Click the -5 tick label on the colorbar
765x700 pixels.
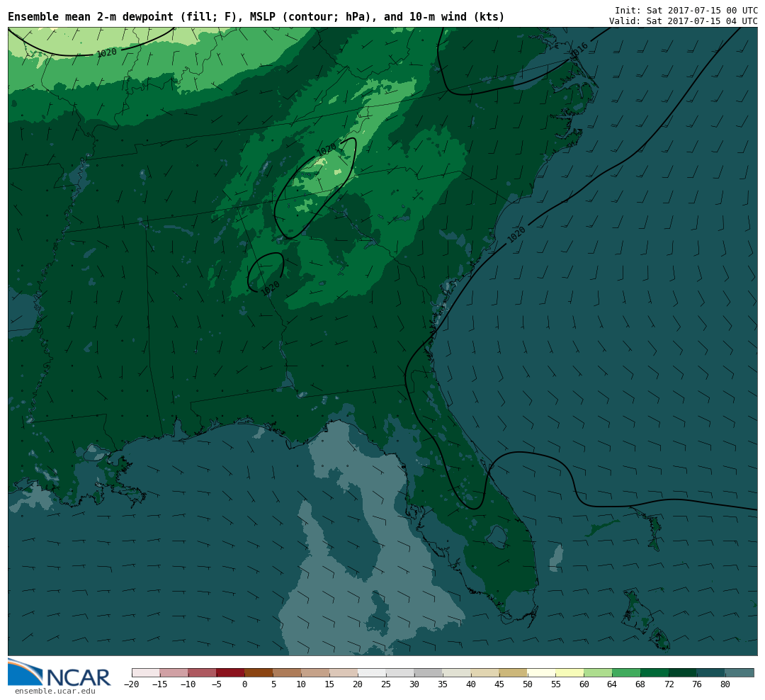click(x=217, y=684)
